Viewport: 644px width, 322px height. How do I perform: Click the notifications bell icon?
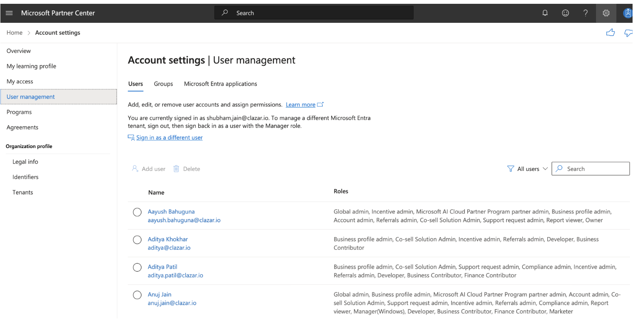(545, 13)
